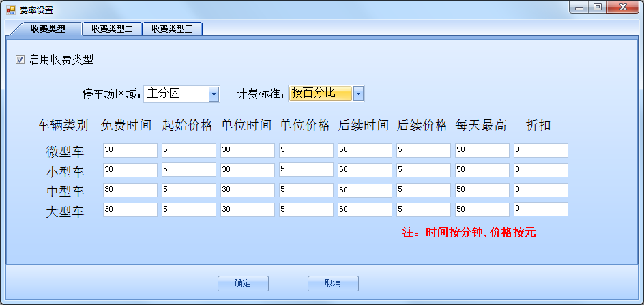
Task: Click the 费率设置 window title icon
Action: click(10, 10)
